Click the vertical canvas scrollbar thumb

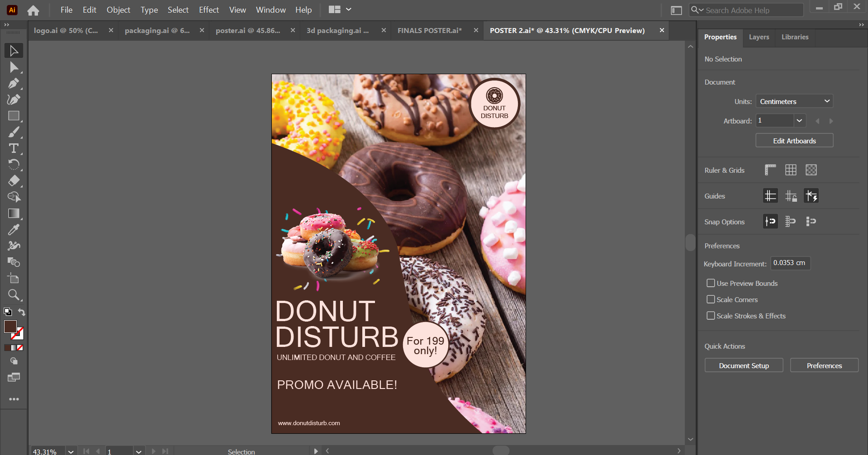tap(690, 242)
